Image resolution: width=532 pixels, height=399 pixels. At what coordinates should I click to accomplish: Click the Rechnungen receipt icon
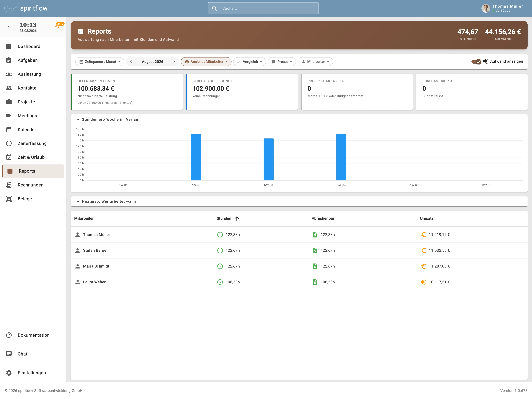coord(9,185)
